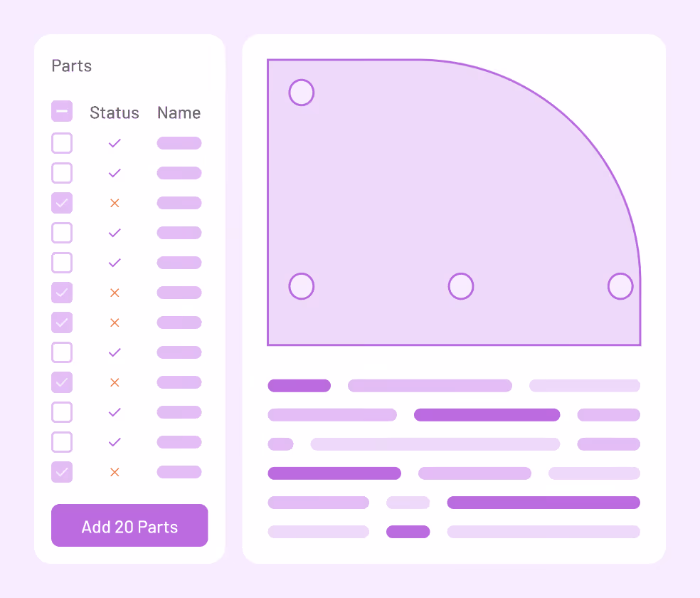This screenshot has width=700, height=598.
Task: Click the checkmark icon on the tenth row
Action: point(115,412)
